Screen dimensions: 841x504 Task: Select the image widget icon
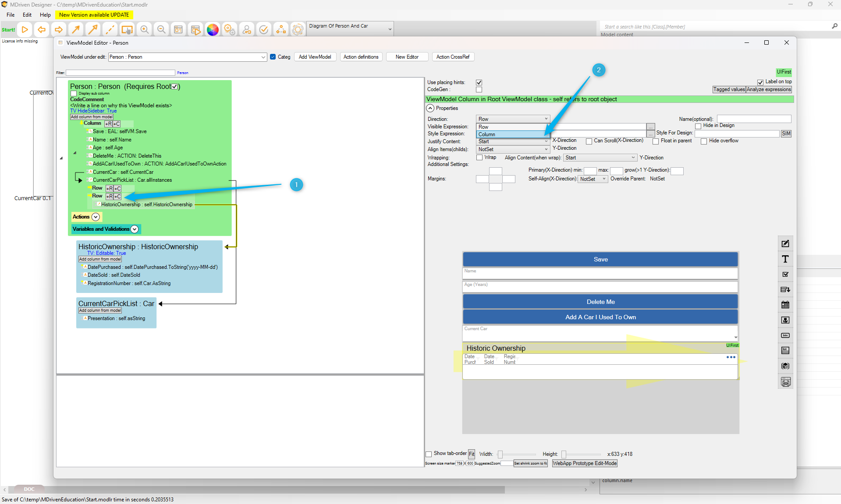[x=785, y=320]
